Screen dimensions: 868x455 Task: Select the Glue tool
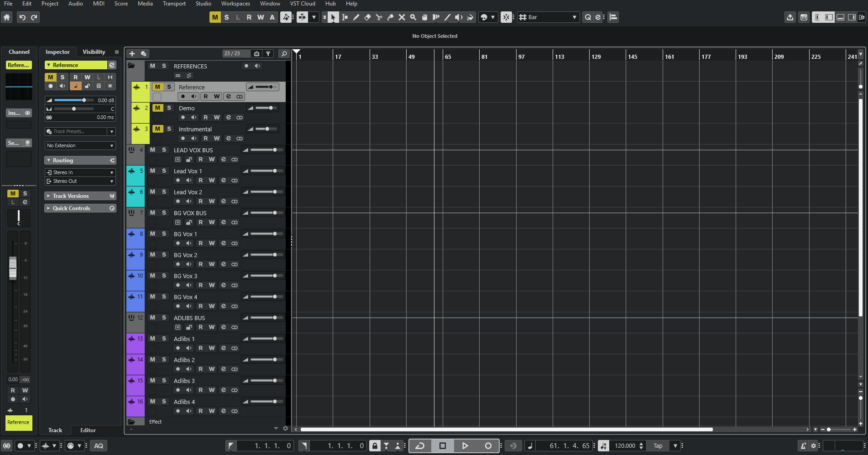point(391,17)
